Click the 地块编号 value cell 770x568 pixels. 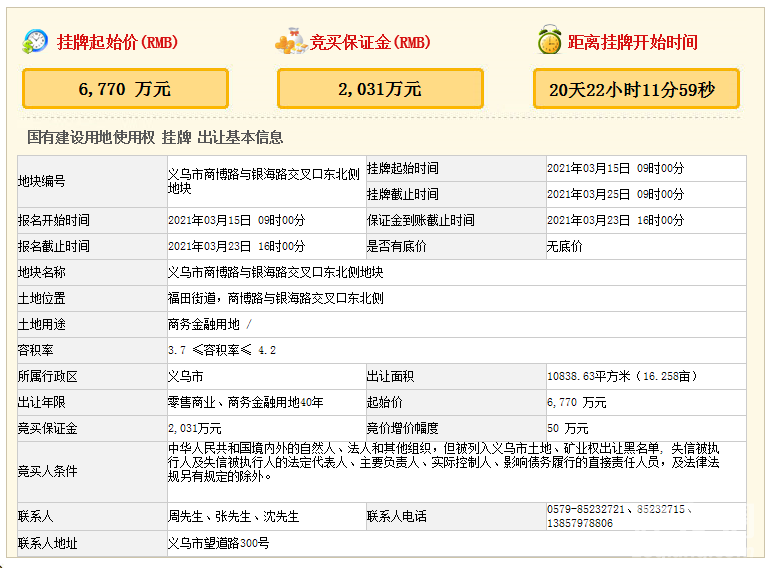tap(264, 181)
